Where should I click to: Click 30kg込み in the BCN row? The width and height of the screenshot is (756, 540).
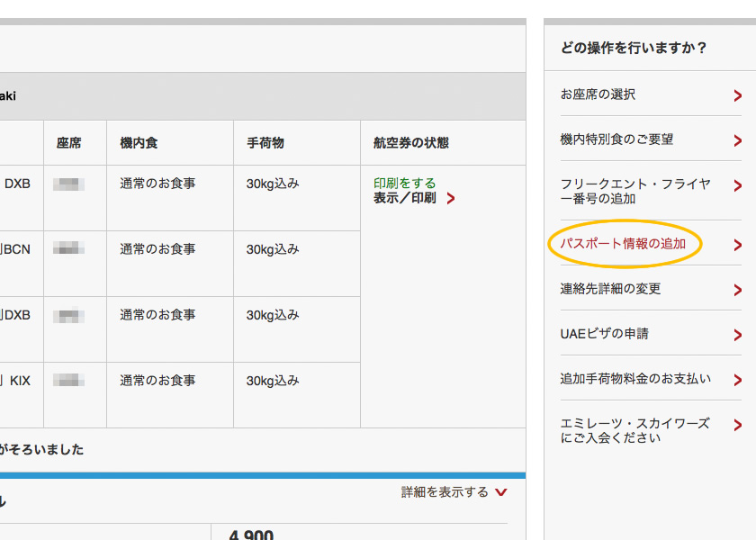point(273,248)
